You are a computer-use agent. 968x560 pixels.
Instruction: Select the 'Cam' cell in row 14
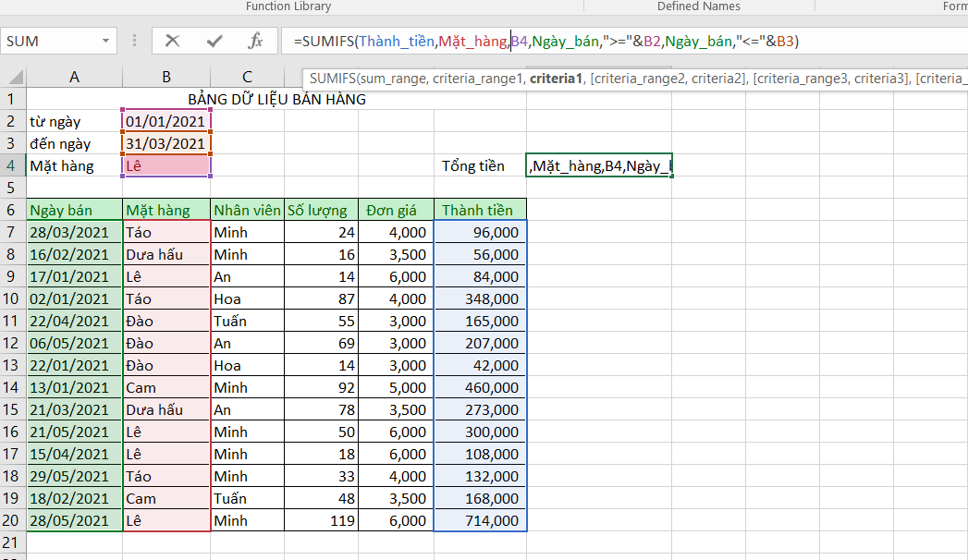click(x=166, y=388)
